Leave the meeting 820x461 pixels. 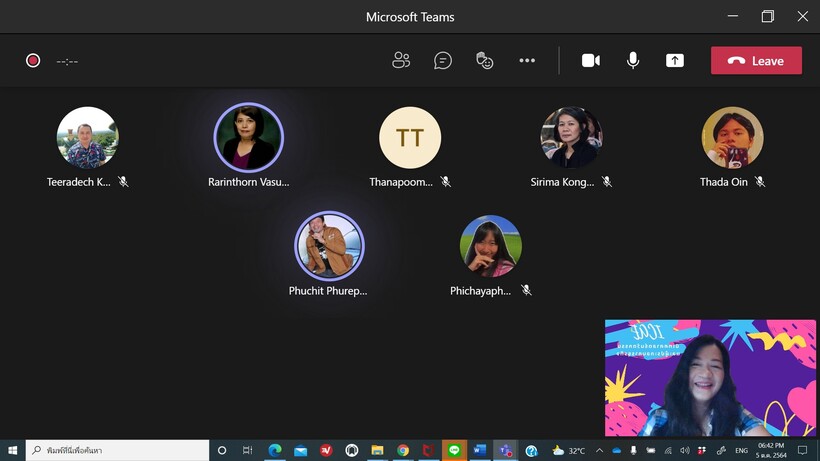pos(756,61)
